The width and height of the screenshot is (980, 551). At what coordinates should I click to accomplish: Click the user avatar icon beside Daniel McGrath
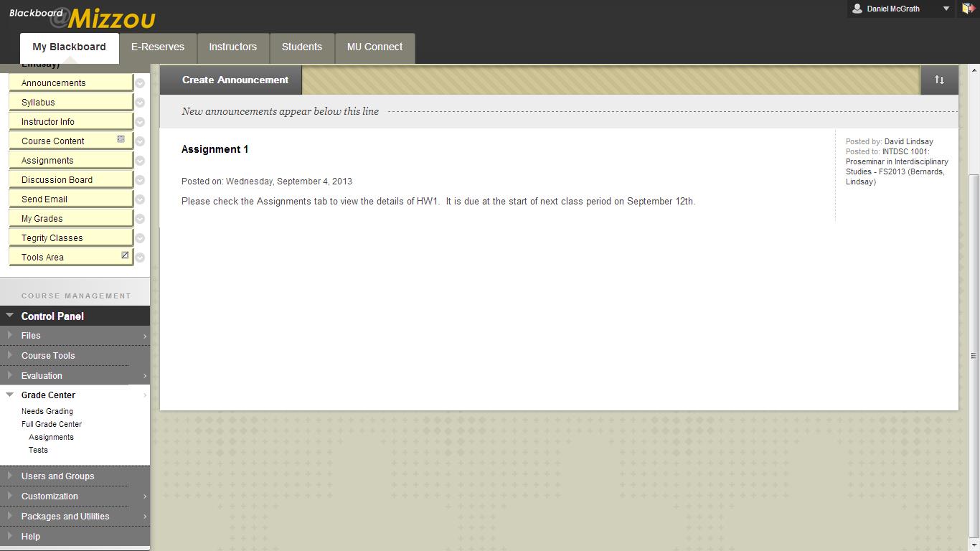857,9
